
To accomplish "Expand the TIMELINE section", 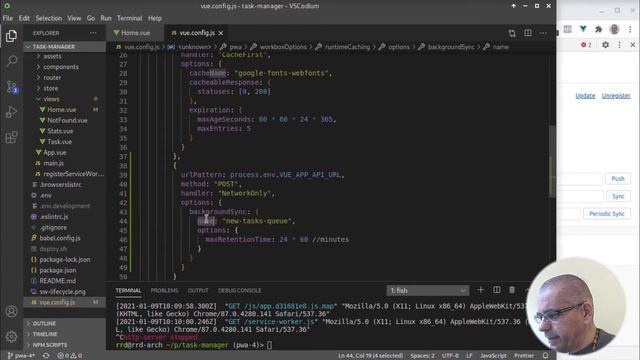I will point(64,334).
